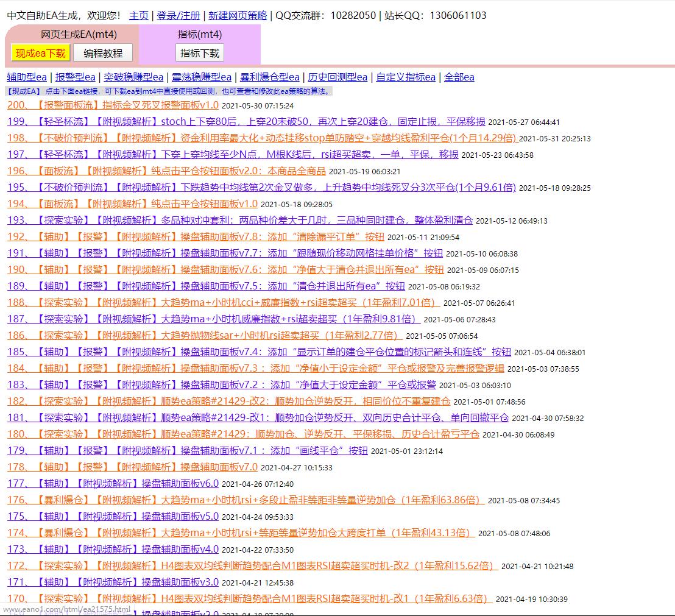Open the 编程教程 button
Viewport: 675px width, 616px height.
coord(103,53)
